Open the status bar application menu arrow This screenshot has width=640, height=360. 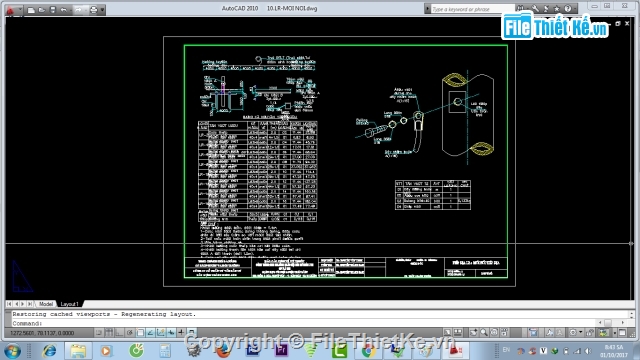(x=614, y=333)
